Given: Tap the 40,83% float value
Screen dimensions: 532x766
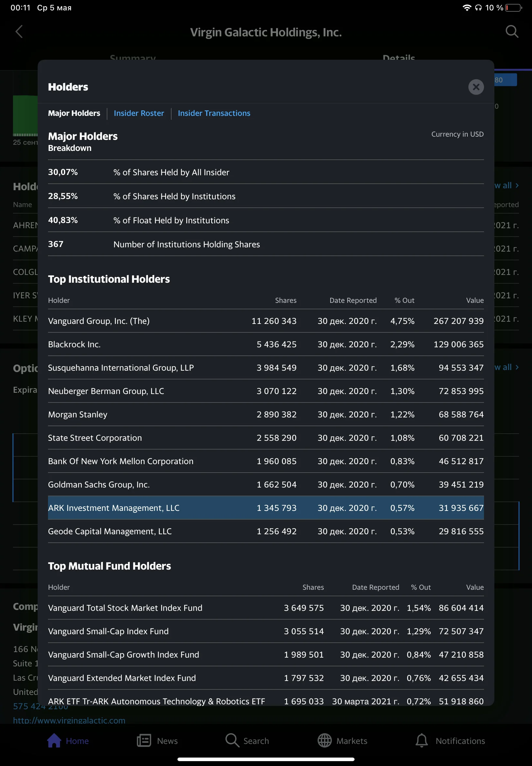Looking at the screenshot, I should [x=63, y=220].
